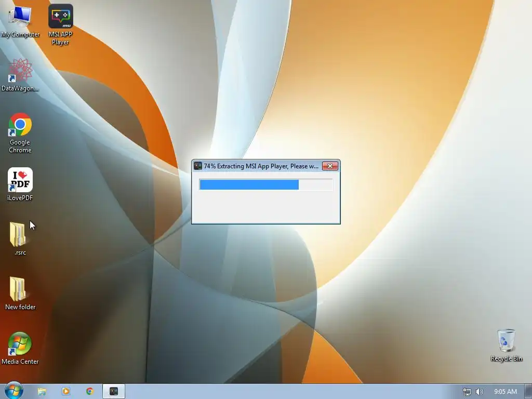532x399 pixels.
Task: Select the MSI APP Player desktop icon
Action: [60, 24]
